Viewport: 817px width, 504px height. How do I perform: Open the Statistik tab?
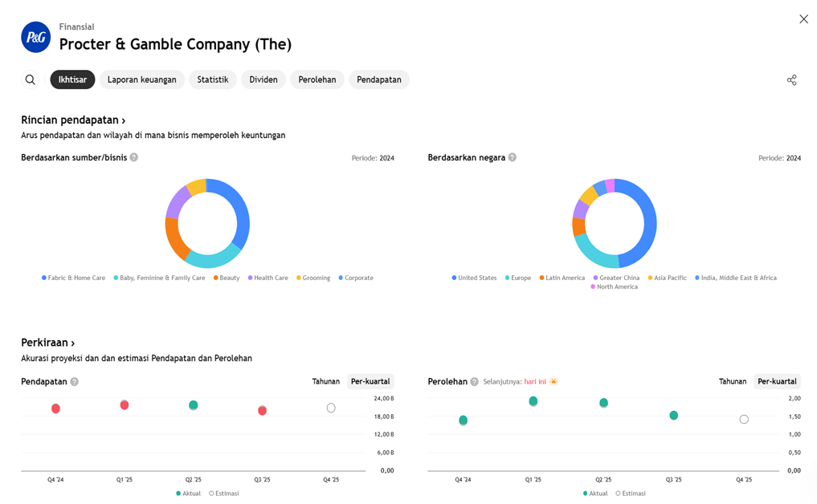pos(213,79)
